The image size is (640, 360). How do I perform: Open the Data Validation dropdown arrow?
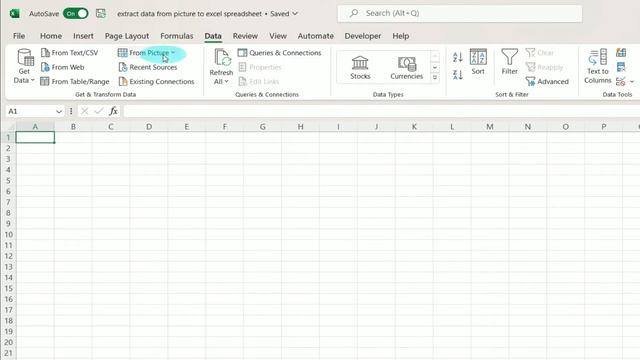[x=632, y=81]
